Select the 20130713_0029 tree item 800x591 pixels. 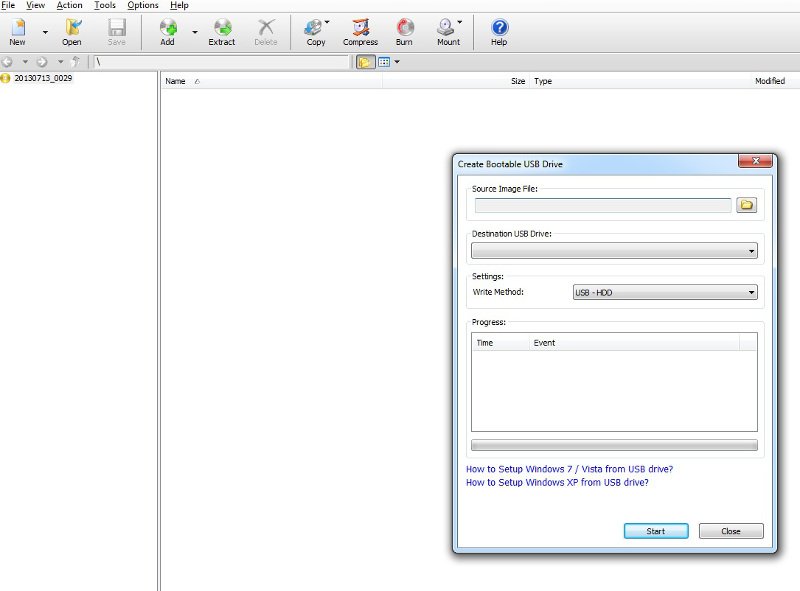tap(42, 78)
